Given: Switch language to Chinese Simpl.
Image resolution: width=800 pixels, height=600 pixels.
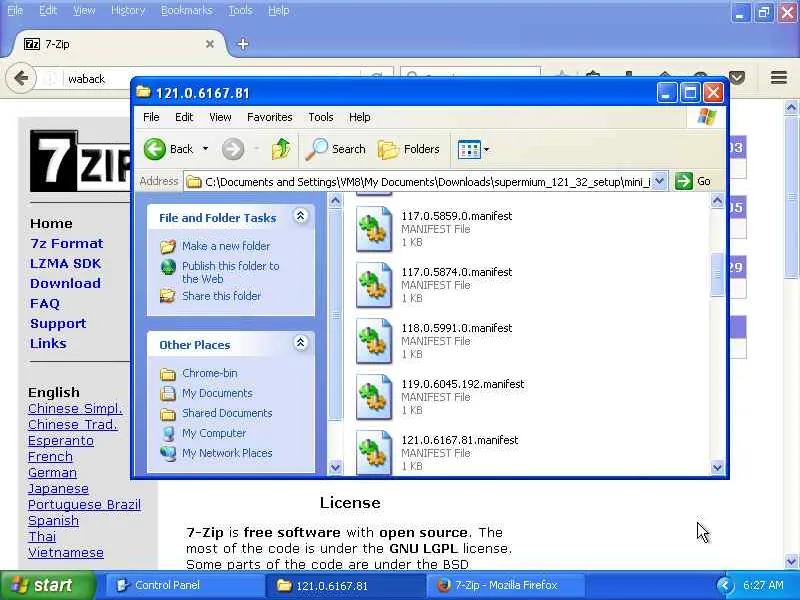Looking at the screenshot, I should click(75, 409).
